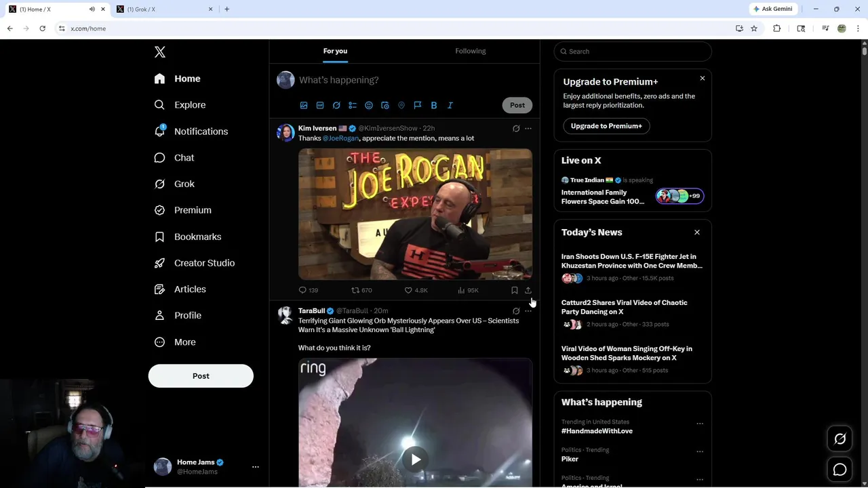Share Kim Iversen's post
The image size is (868, 488).
(x=528, y=290)
